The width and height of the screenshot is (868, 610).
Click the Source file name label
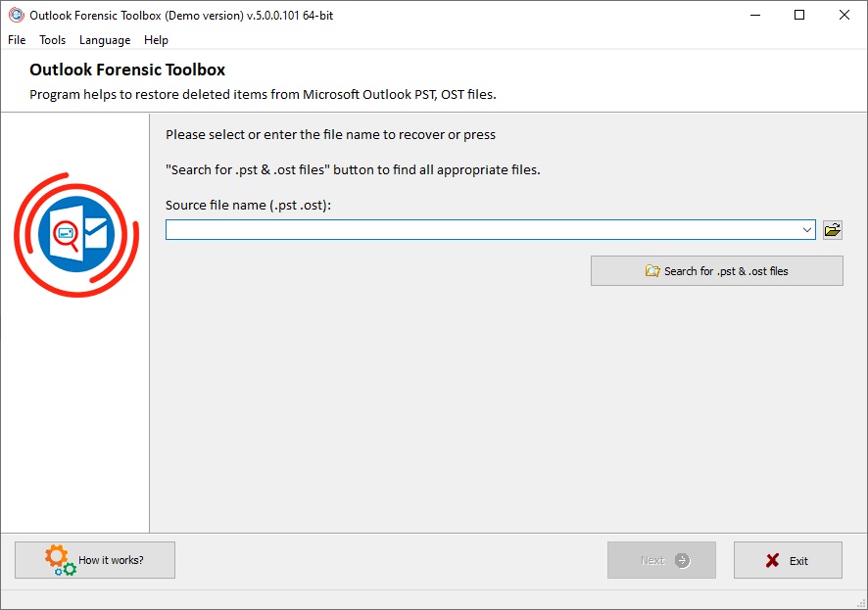click(x=249, y=205)
